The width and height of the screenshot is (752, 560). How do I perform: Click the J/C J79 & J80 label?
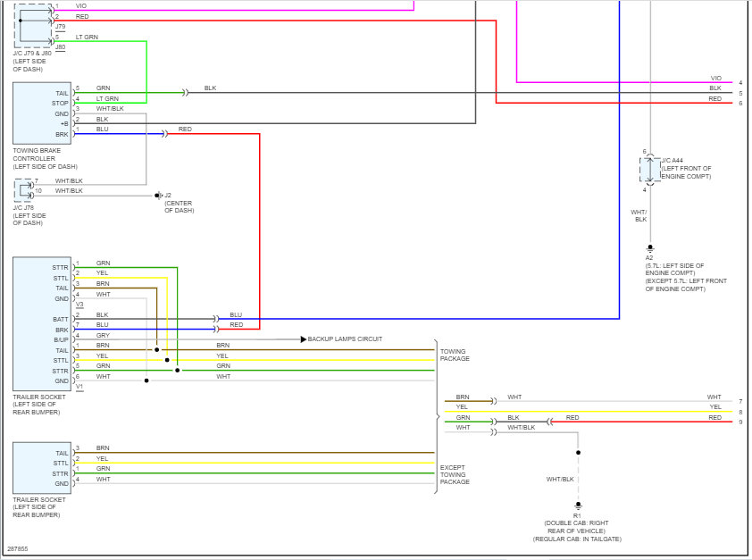32,54
